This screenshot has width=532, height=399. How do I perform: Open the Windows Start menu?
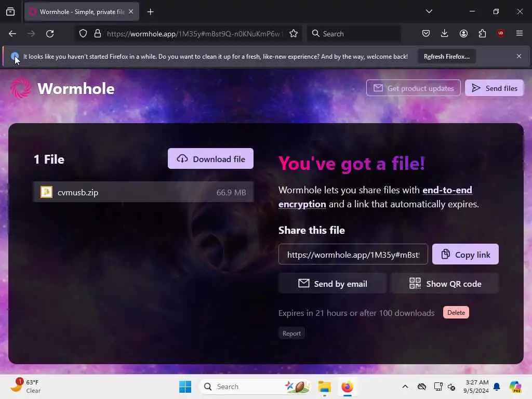[x=185, y=387]
